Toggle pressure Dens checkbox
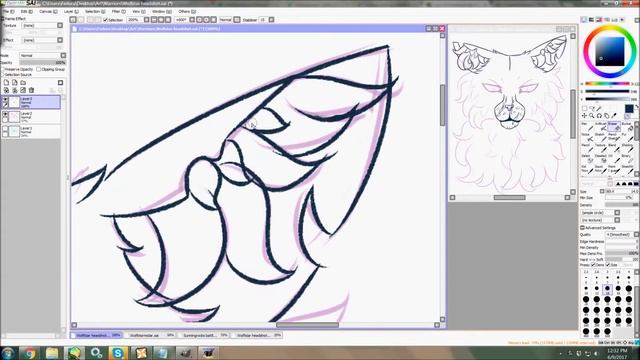The height and width of the screenshot is (360, 640). pyautogui.click(x=593, y=265)
